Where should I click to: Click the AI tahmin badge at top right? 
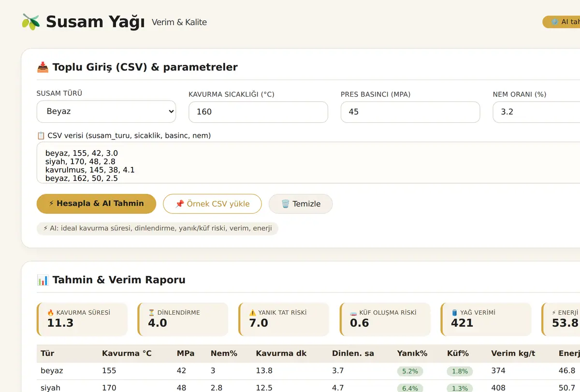(561, 22)
